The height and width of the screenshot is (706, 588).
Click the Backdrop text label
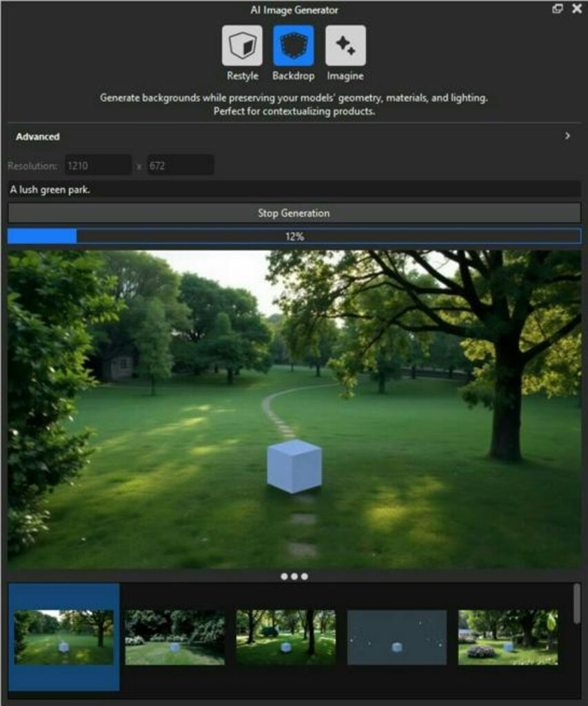pos(294,76)
